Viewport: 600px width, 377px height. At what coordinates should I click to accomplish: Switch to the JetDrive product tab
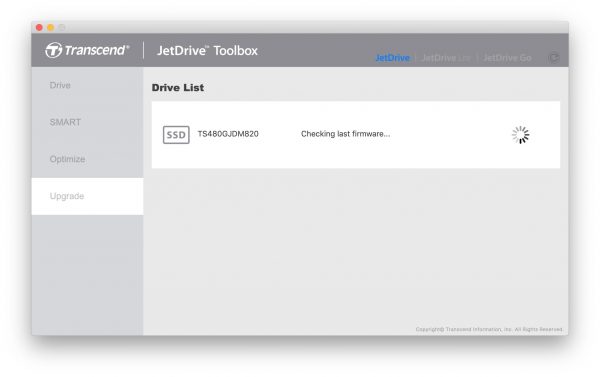392,58
